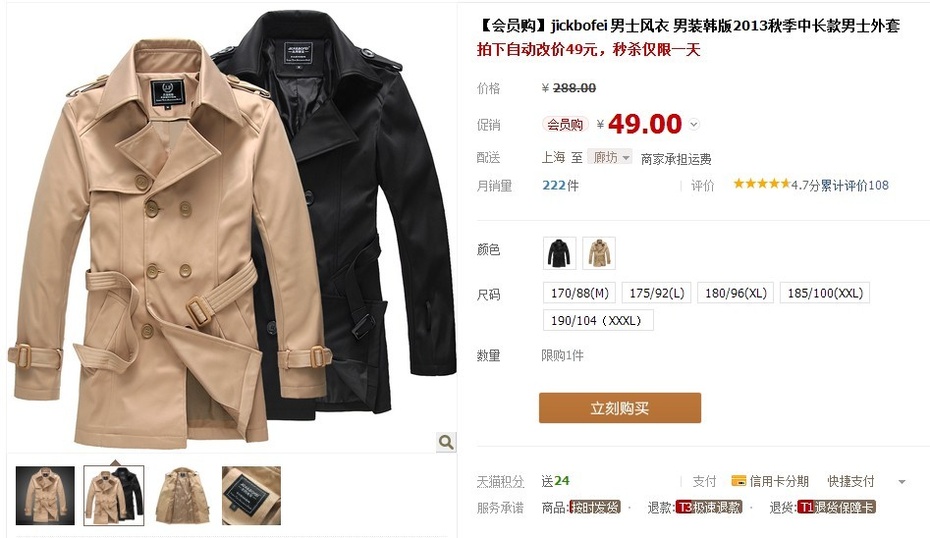View the brand label close-up thumbnail
The width and height of the screenshot is (930, 538).
tap(251, 496)
